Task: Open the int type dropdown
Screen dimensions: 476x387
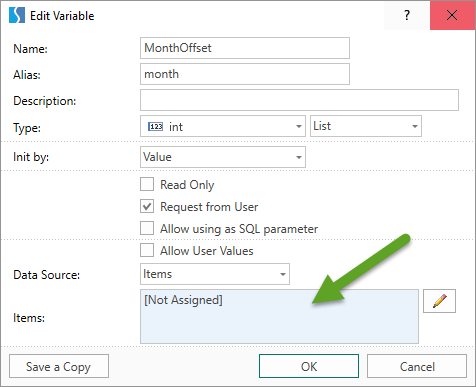Action: 223,126
